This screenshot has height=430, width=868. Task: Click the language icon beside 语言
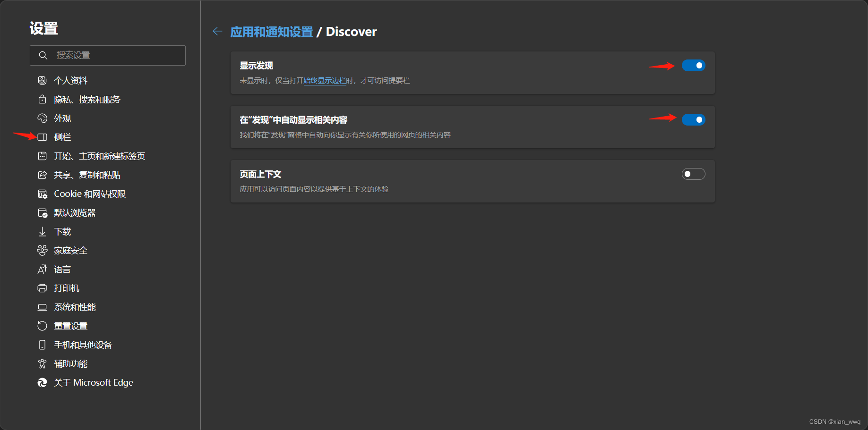42,269
